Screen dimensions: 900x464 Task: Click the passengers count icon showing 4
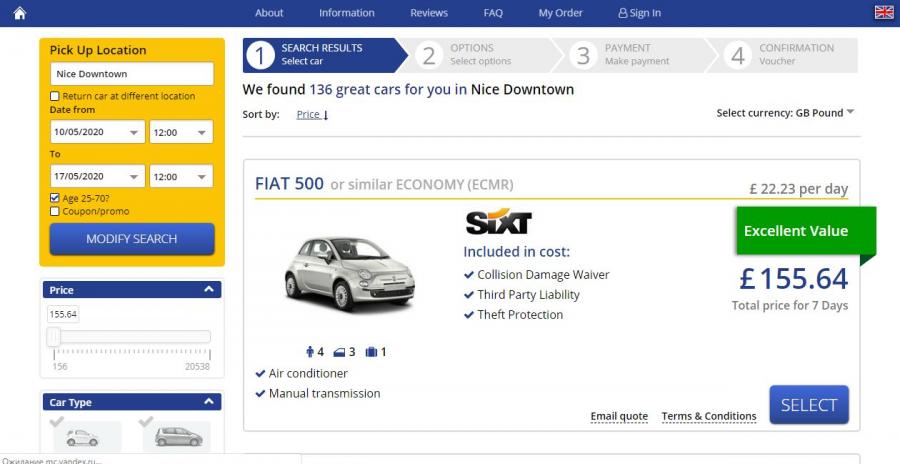pos(311,352)
